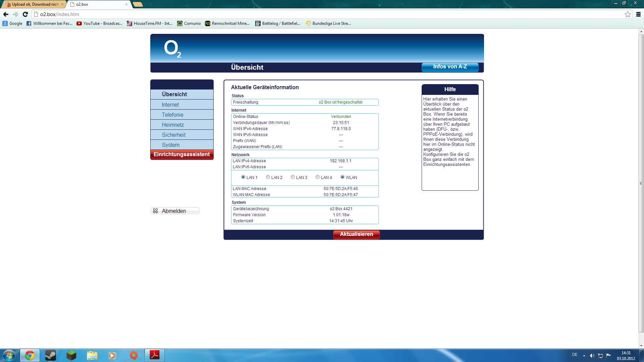This screenshot has height=362, width=644.
Task: Click the browser back arrow
Action: tap(6, 14)
